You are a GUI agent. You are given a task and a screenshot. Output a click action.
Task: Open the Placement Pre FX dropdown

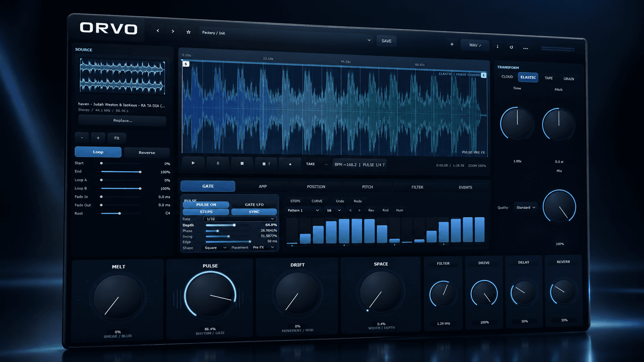point(263,247)
